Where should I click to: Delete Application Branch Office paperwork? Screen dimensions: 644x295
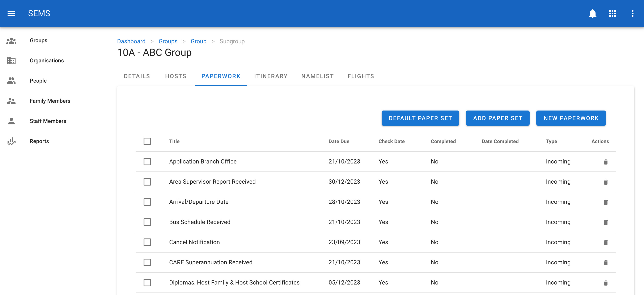606,162
